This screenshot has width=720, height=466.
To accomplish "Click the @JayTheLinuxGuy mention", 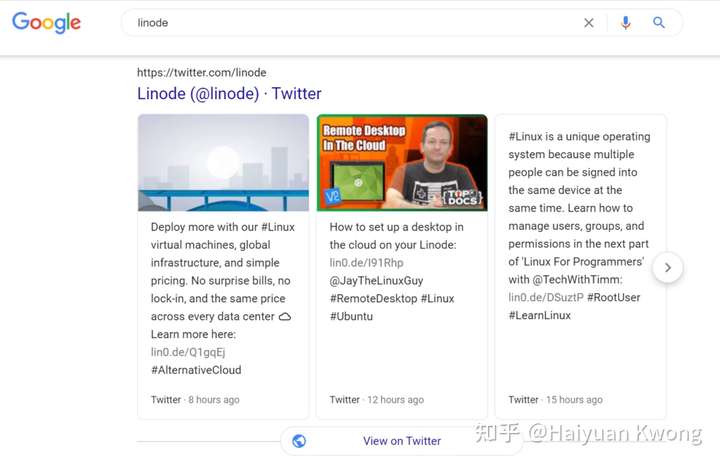I will pos(377,281).
